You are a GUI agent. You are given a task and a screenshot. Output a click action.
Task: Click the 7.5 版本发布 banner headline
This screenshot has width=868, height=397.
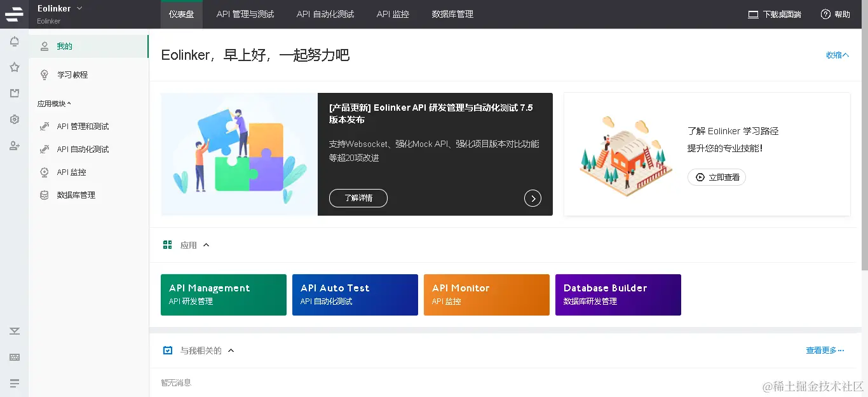coord(431,114)
